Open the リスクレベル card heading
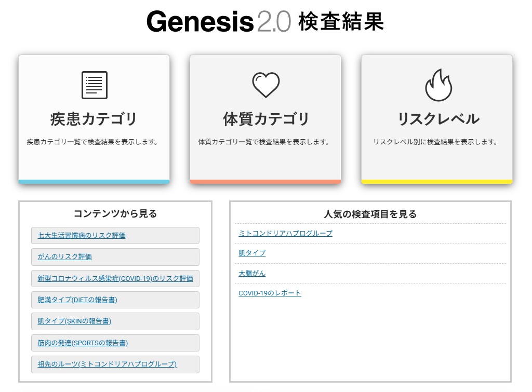 (x=438, y=119)
